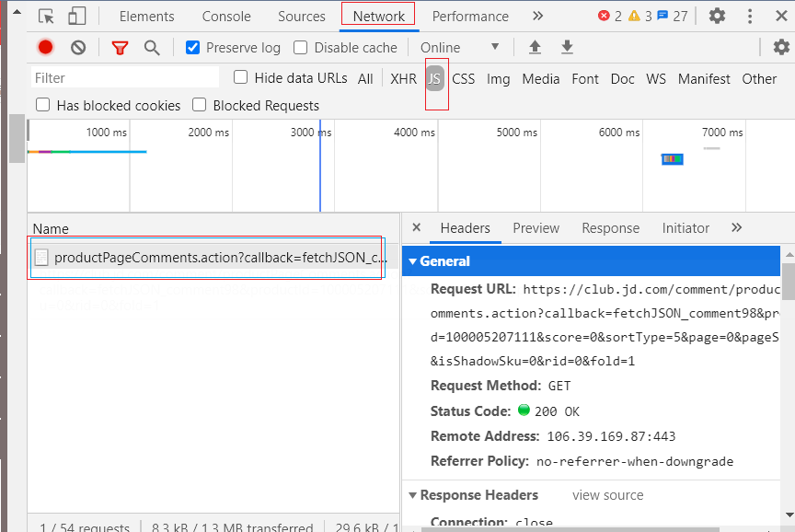Screen dimensions: 795x532
Task: Import HAR file with upload arrow
Action: click(x=535, y=48)
